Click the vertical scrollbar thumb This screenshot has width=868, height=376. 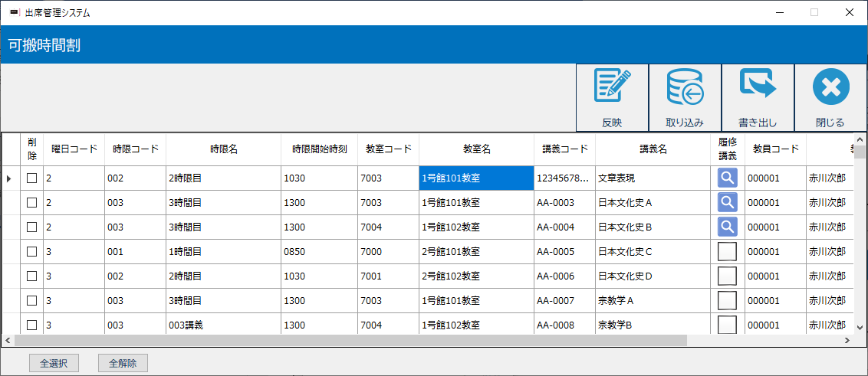pos(860,151)
